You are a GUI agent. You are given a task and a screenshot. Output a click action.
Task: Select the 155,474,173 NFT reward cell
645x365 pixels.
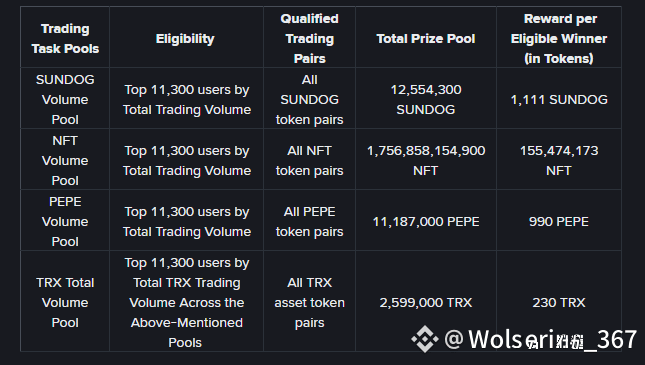[559, 160]
